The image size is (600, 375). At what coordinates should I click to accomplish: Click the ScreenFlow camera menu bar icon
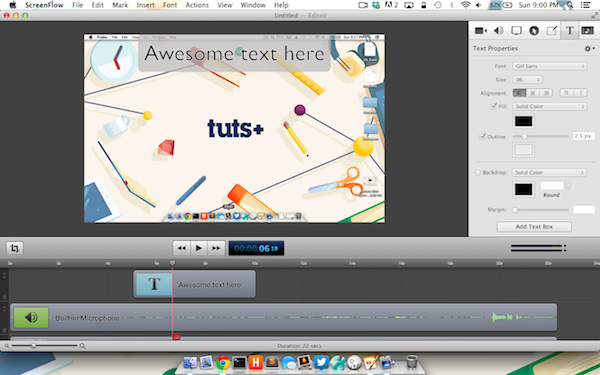click(x=363, y=5)
